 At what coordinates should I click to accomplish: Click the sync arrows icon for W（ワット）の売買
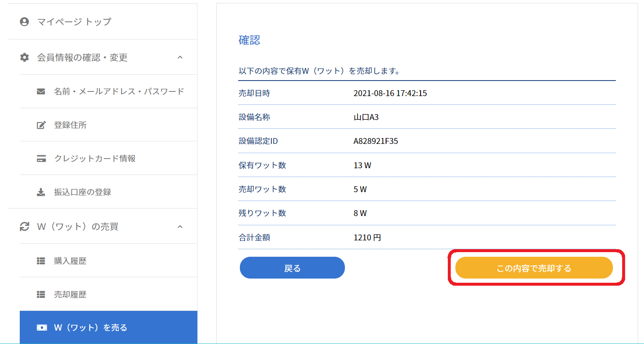pos(24,227)
